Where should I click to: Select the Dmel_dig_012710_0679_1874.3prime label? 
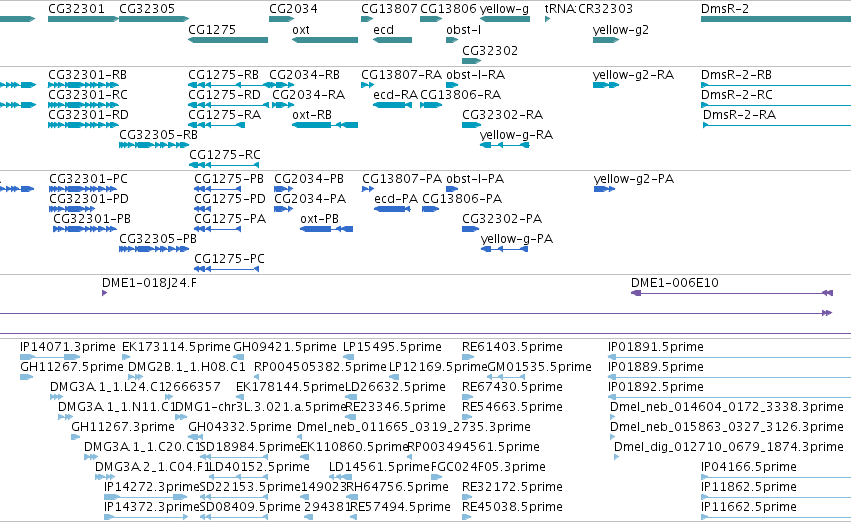point(728,447)
